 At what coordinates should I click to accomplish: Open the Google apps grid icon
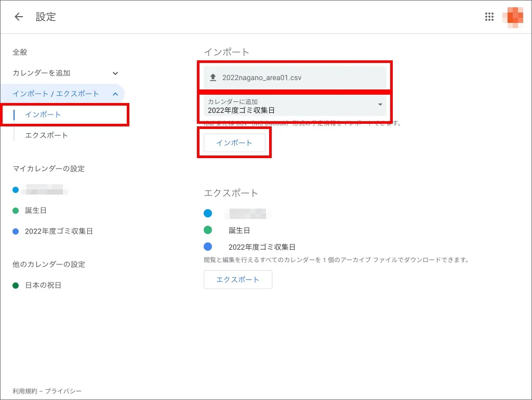pos(489,17)
